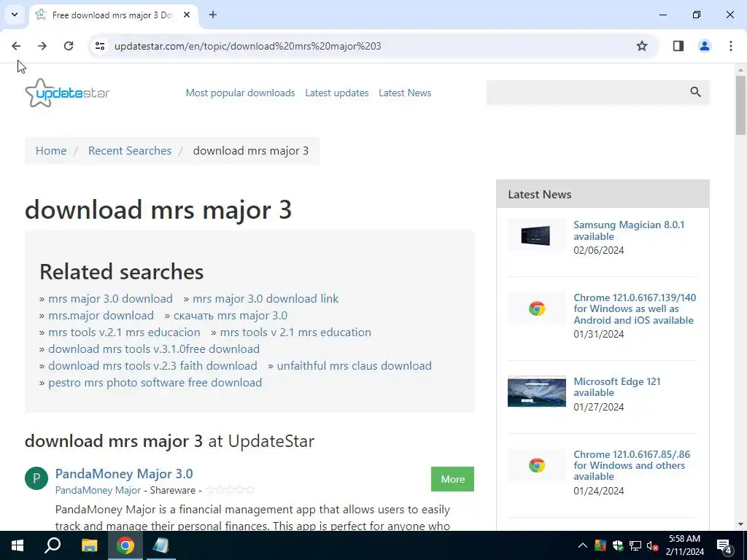Go to Home breadcrumb
The width and height of the screenshot is (747, 560).
51,150
